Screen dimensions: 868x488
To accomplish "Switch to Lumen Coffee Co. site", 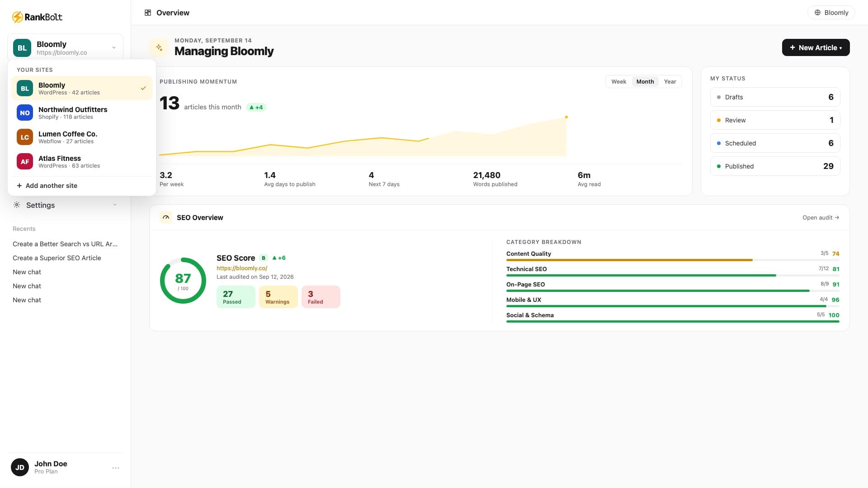I will tap(82, 137).
